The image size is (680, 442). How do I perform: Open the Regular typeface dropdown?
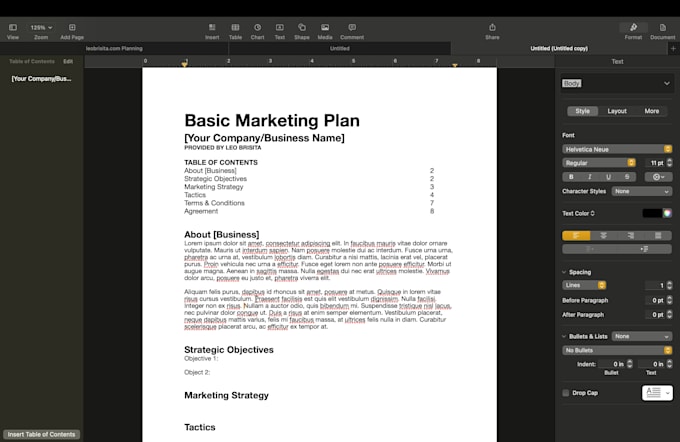599,163
